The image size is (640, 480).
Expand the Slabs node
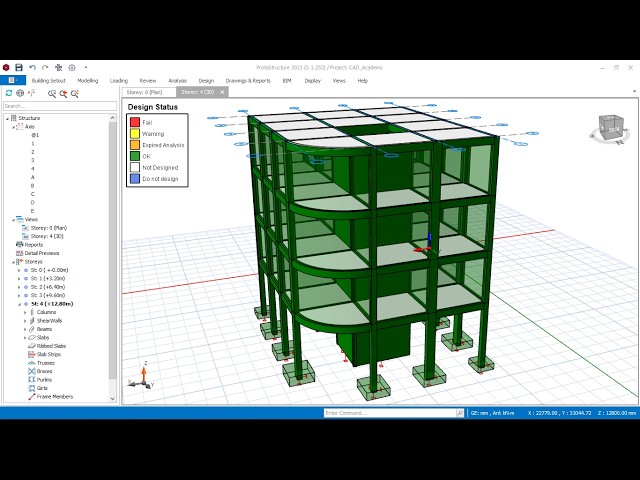[x=25, y=338]
